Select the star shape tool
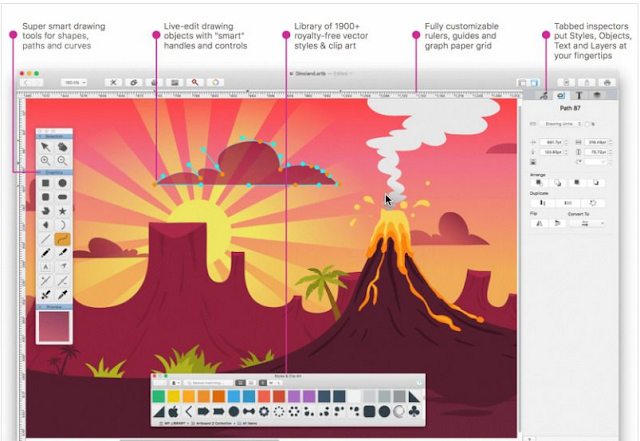 click(62, 211)
